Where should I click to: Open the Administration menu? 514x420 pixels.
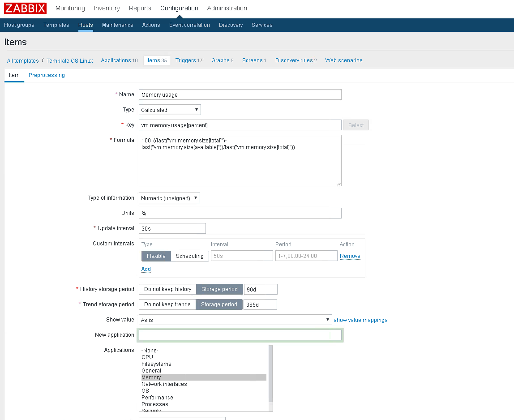point(227,8)
